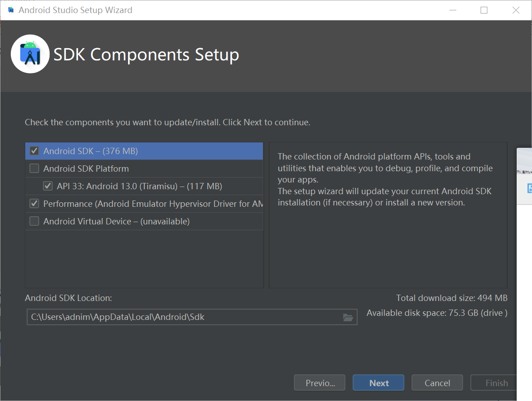This screenshot has height=401, width=532.
Task: Open the SDK location folder browser icon
Action: (x=348, y=317)
